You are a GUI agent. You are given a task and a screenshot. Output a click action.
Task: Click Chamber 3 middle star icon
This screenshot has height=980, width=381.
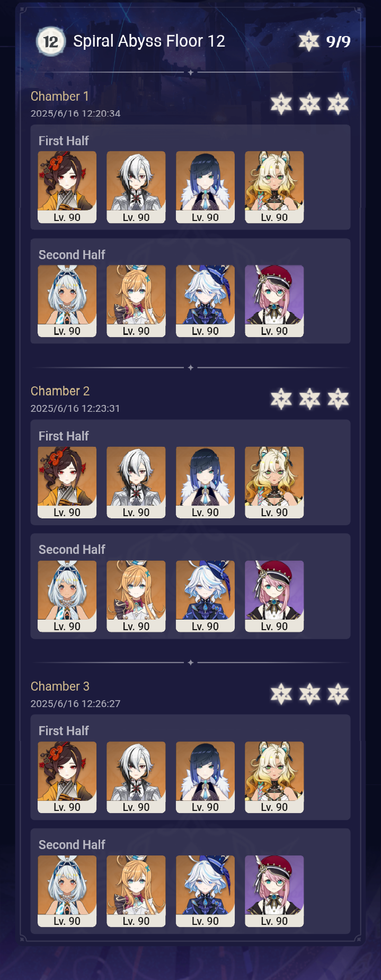[309, 694]
